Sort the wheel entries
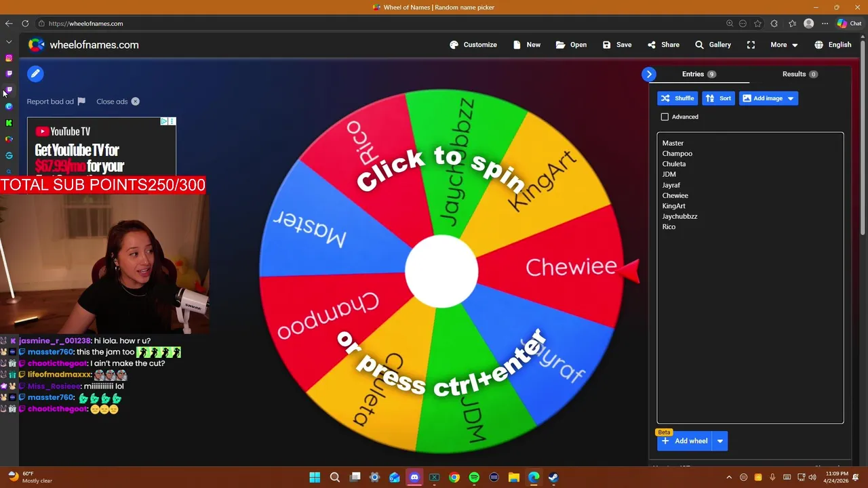Screen dimensions: 868x488 pos(718,98)
